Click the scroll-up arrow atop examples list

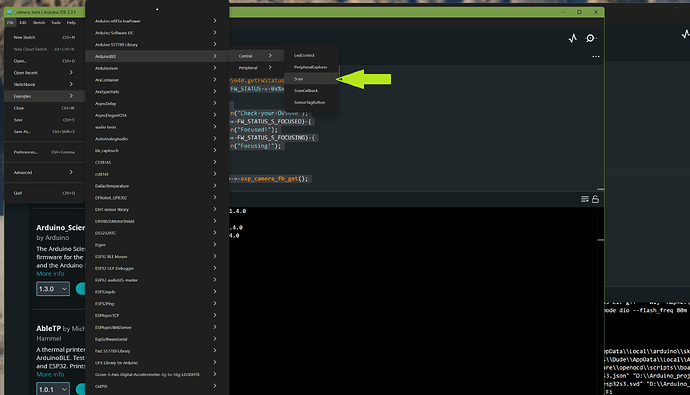pos(157,9)
